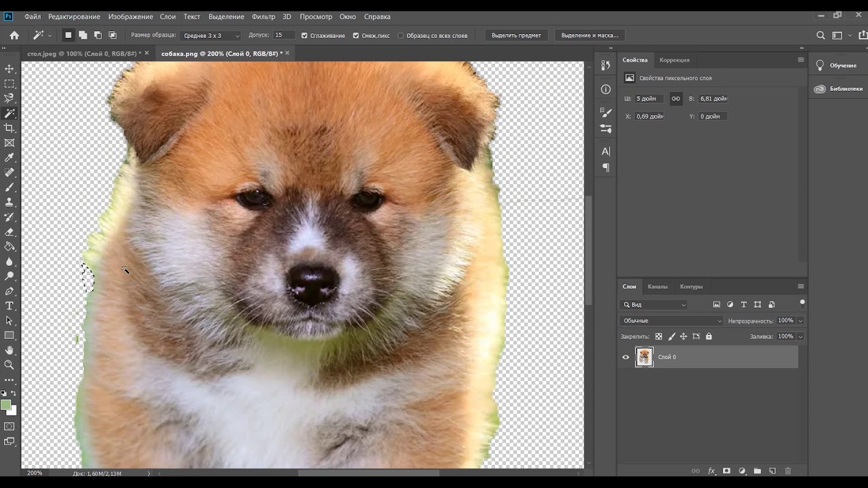Open the Обучение panel

click(x=837, y=65)
